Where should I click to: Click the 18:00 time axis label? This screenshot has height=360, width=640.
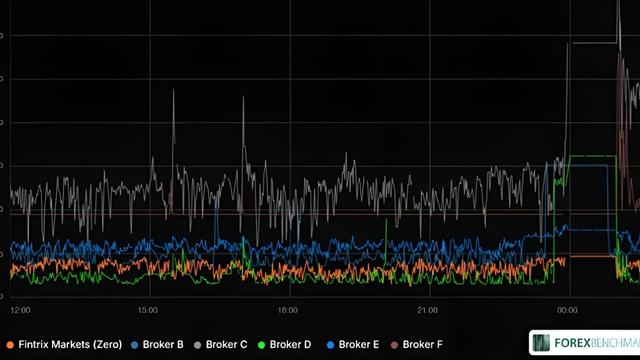(287, 310)
